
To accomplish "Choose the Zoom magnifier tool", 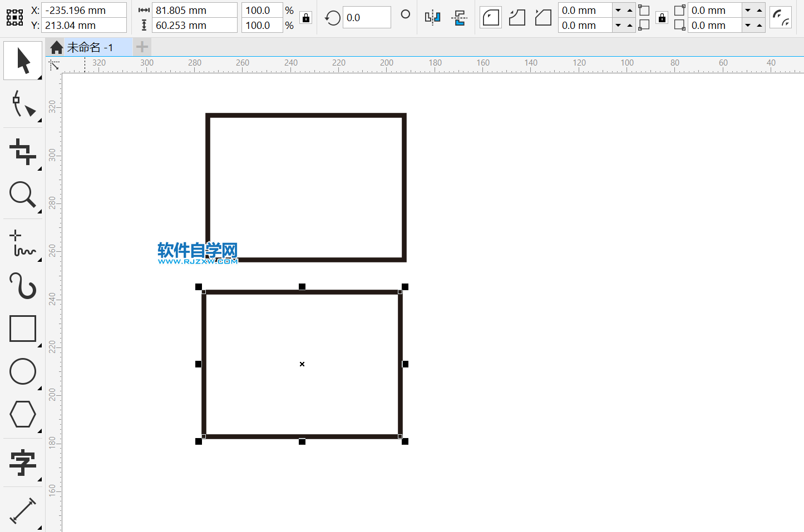I will click(23, 195).
